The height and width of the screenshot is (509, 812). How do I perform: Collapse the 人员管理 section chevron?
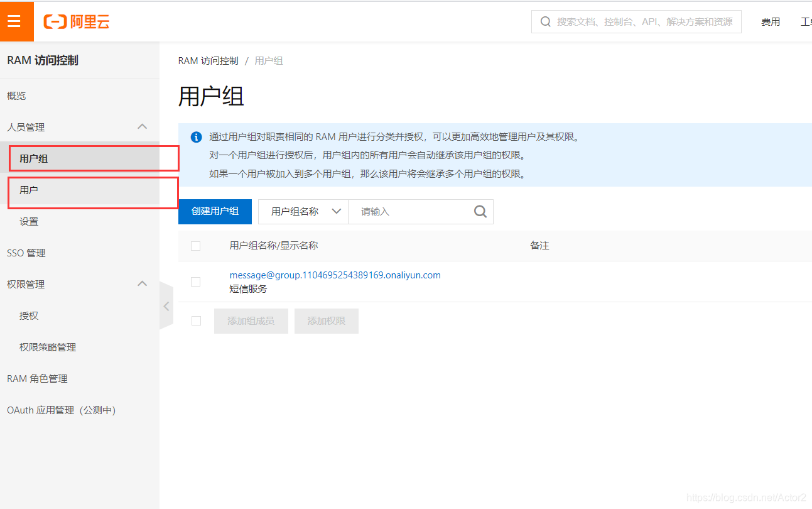(143, 127)
